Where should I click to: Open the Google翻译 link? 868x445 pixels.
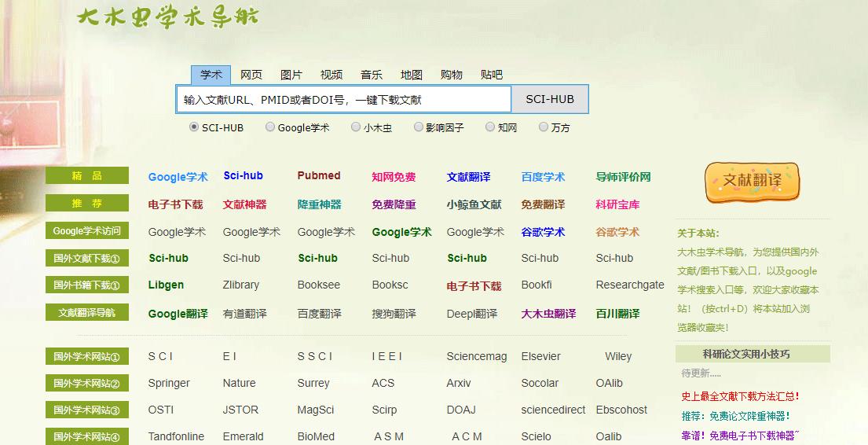(178, 313)
